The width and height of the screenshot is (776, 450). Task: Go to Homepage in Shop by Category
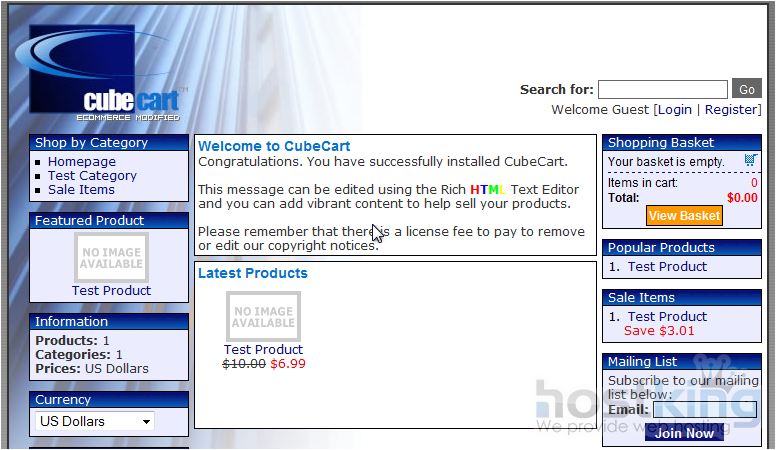81,161
